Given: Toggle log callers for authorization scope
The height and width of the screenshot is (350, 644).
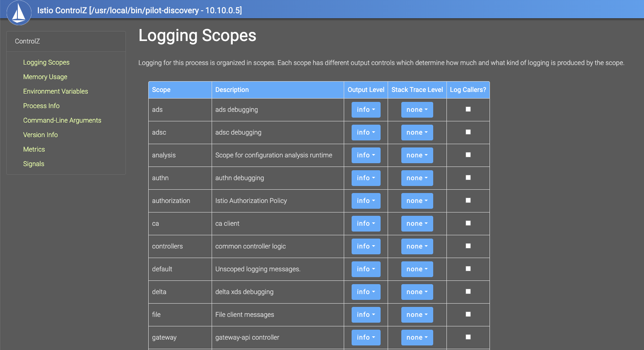Looking at the screenshot, I should click(x=468, y=200).
